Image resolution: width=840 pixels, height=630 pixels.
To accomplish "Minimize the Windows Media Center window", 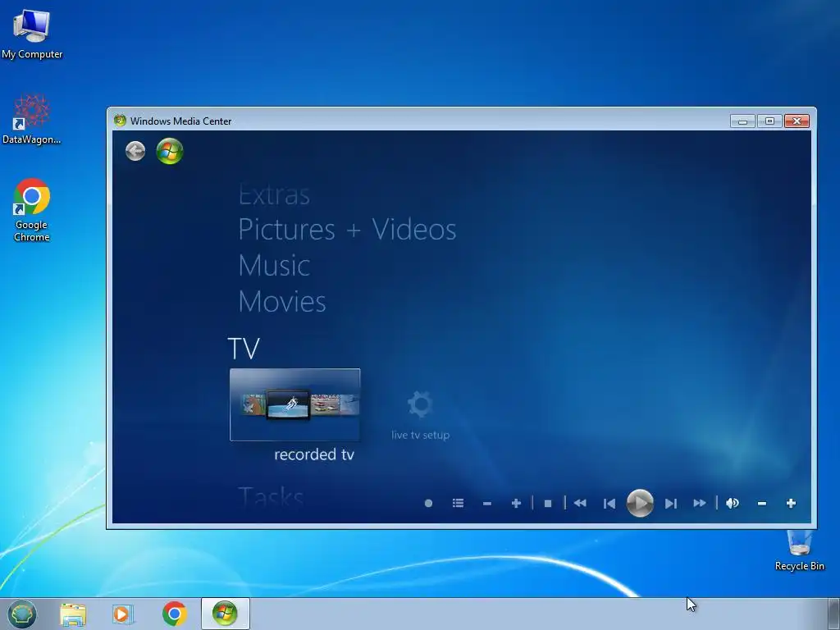I will [742, 121].
